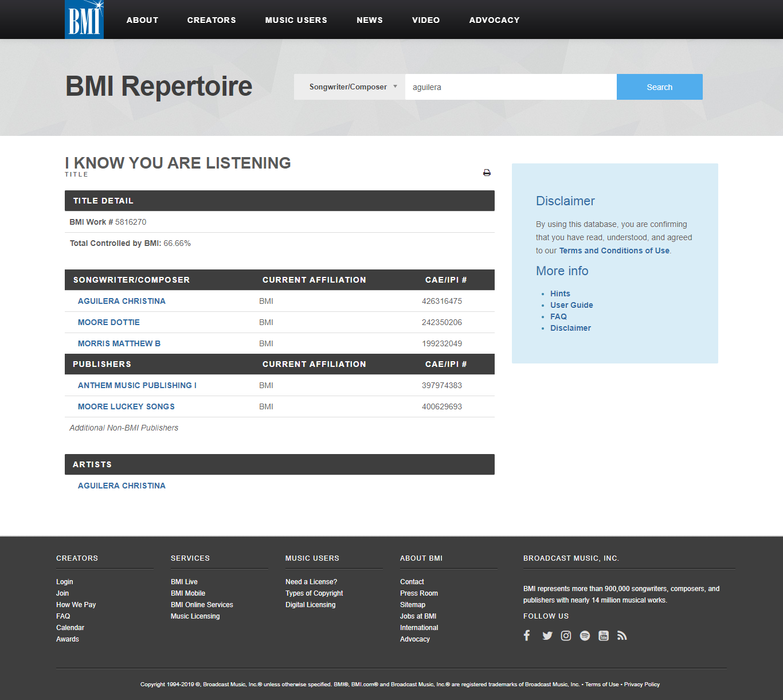Open BMI's Facebook page icon
The image size is (783, 700).
pyautogui.click(x=527, y=635)
